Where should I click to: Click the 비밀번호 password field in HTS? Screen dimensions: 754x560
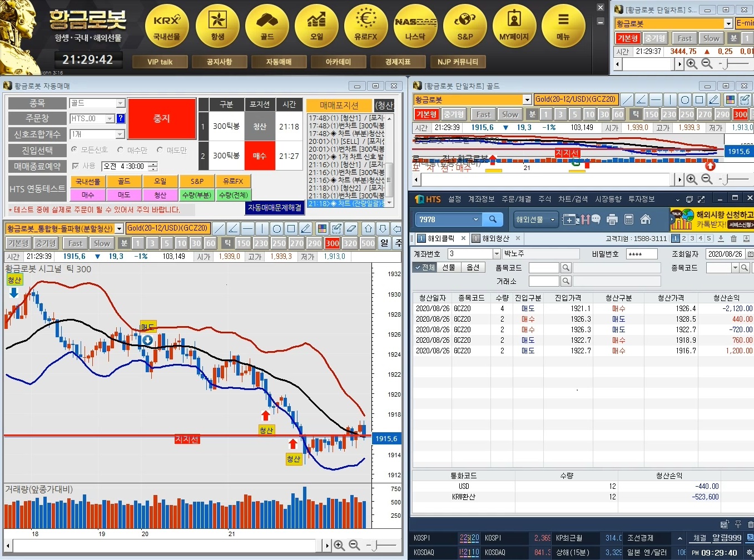(642, 254)
